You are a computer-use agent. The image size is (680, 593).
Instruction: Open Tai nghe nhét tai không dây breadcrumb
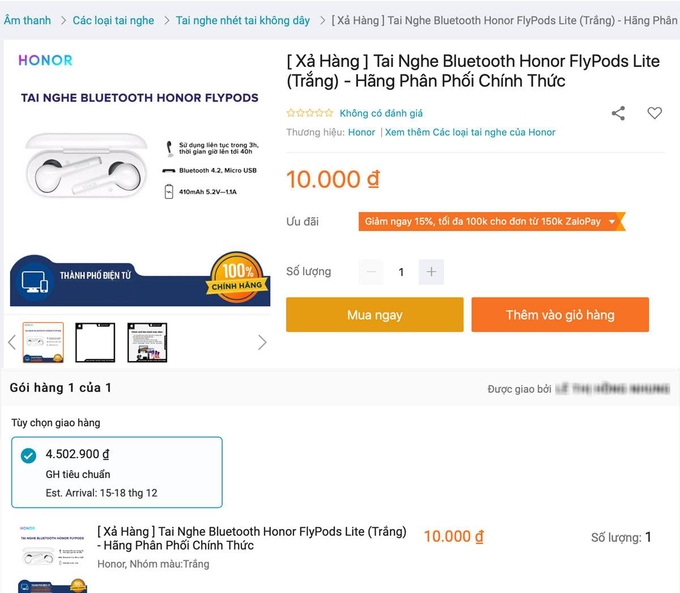tap(243, 20)
